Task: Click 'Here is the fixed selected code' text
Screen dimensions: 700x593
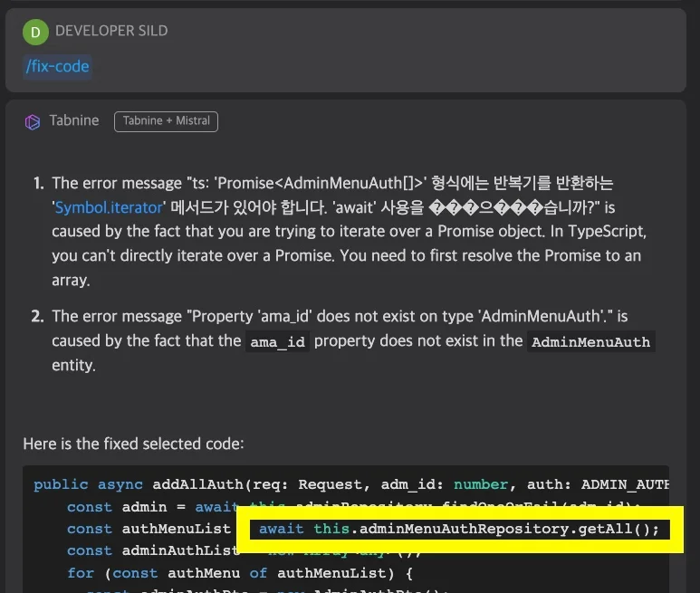Action: (133, 445)
